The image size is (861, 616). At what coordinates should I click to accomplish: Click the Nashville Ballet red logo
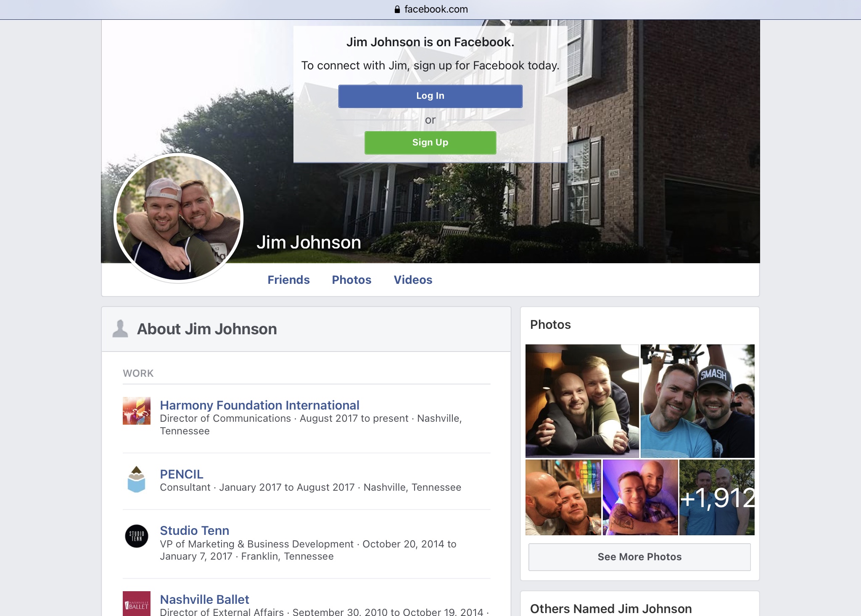click(136, 604)
